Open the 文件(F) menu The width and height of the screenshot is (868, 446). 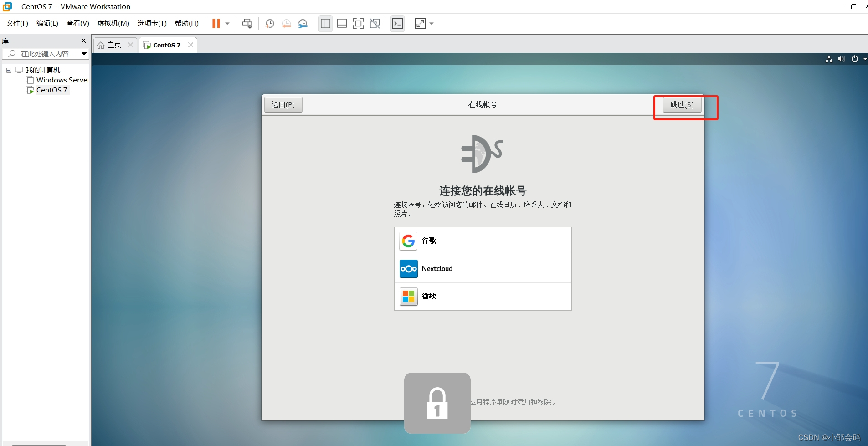tap(17, 23)
